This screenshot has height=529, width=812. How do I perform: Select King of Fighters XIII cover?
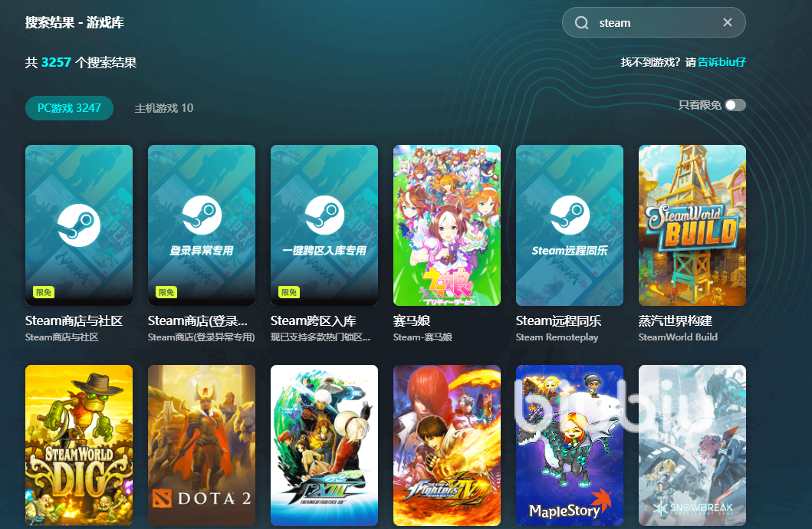point(324,445)
